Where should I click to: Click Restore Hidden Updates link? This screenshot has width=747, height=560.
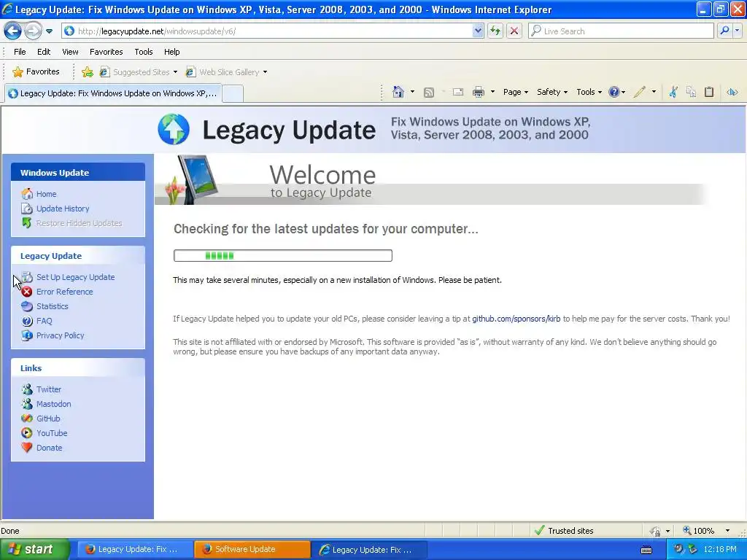[x=79, y=223]
